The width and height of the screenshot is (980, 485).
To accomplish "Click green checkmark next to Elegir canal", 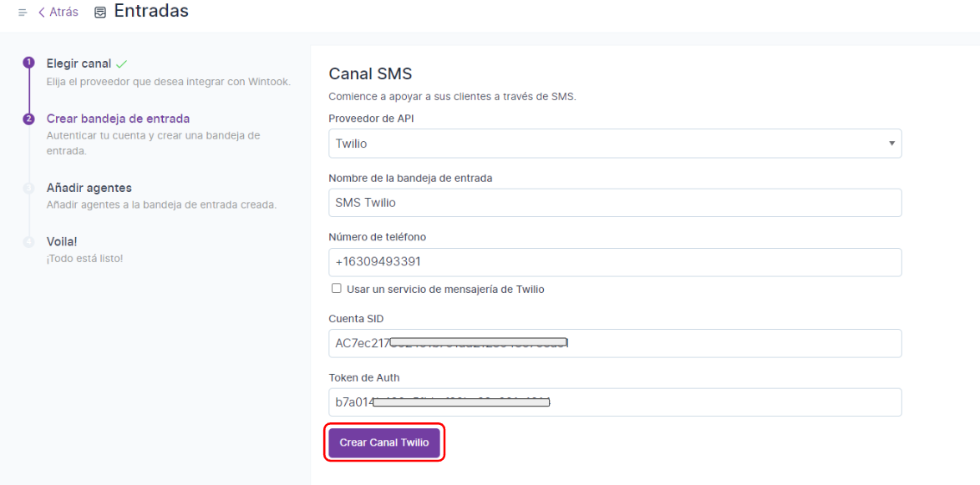I will 122,64.
